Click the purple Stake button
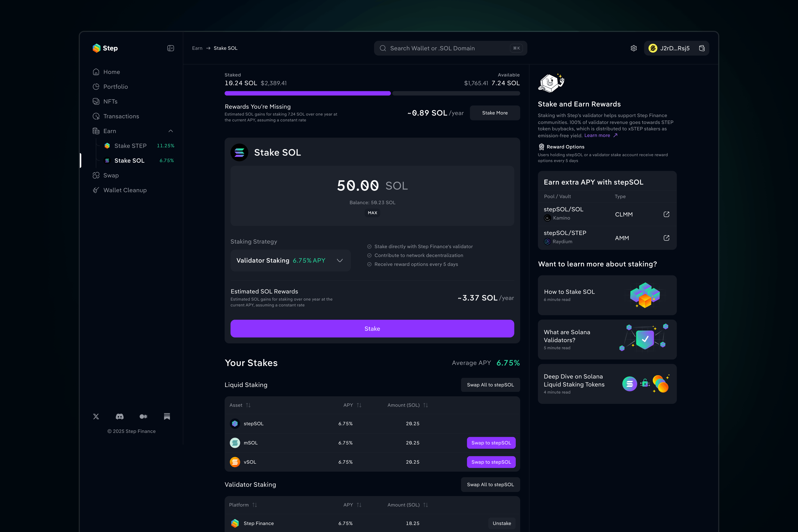 click(x=372, y=329)
